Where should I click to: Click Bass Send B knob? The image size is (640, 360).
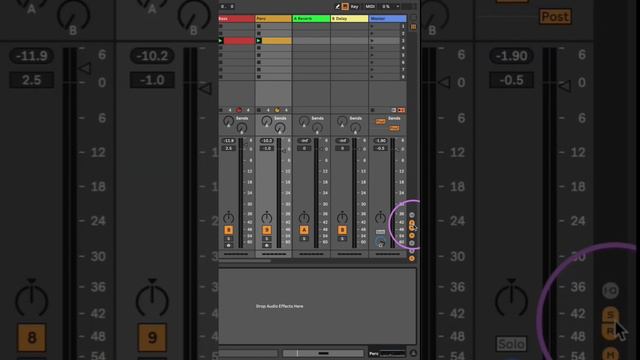(242, 129)
